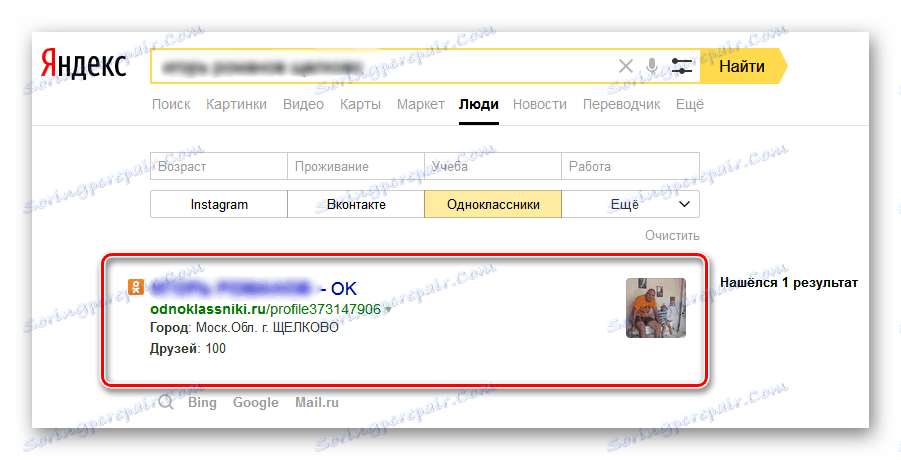The width and height of the screenshot is (901, 460).
Task: Open the Переводчик tab
Action: pos(622,105)
